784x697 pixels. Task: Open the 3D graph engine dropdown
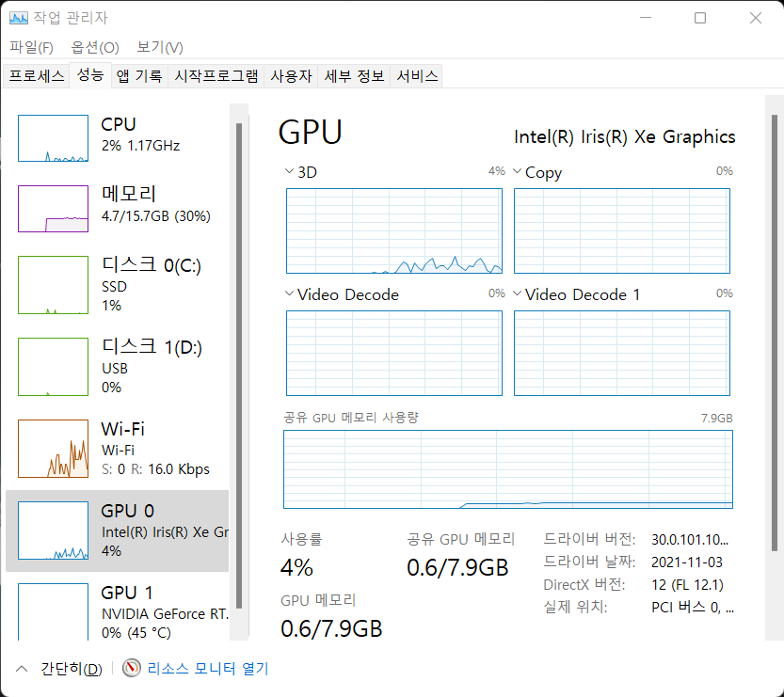(x=289, y=172)
